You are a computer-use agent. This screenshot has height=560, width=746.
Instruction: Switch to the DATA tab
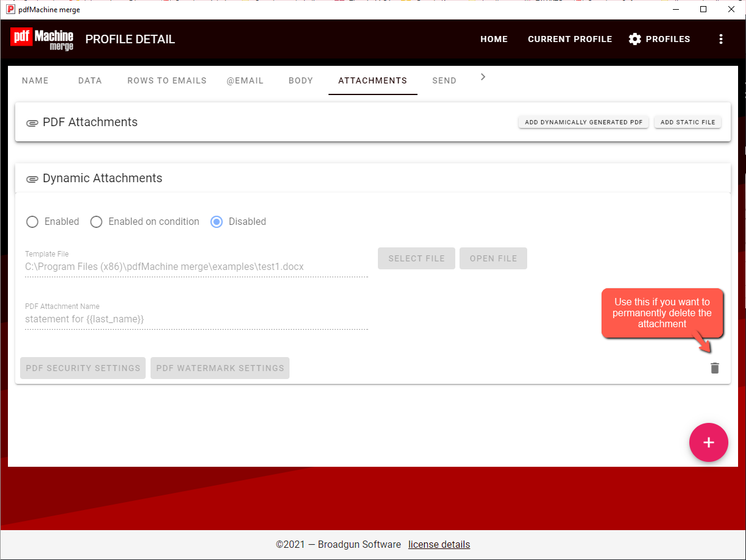click(90, 80)
